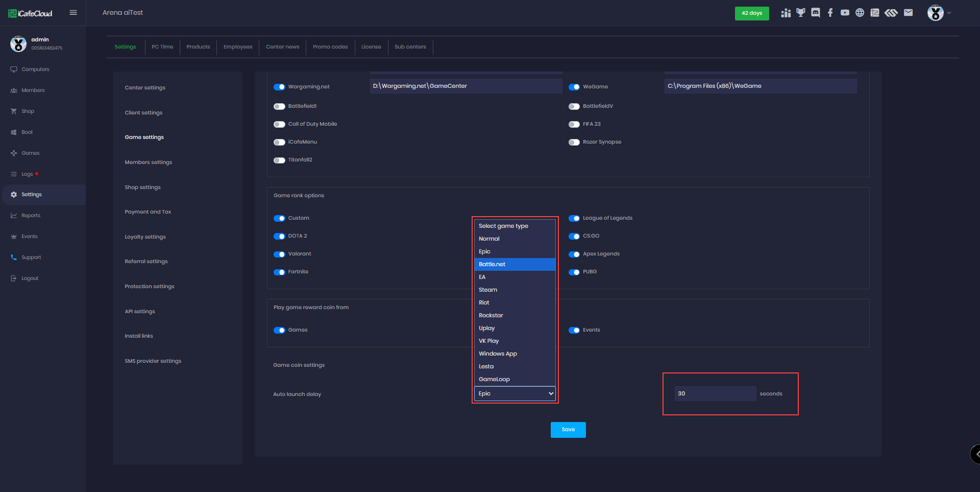Select Steam in game type list
Image resolution: width=980 pixels, height=492 pixels.
pyautogui.click(x=487, y=290)
